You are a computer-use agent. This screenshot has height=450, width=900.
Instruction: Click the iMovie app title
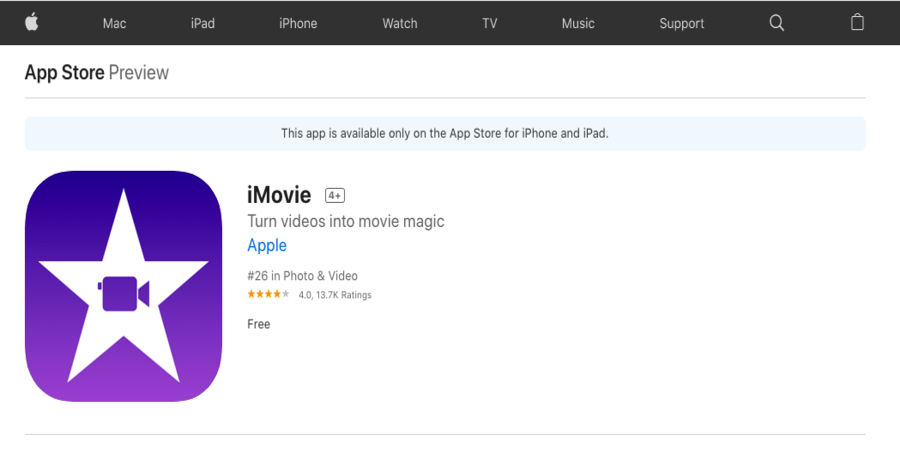tap(279, 195)
